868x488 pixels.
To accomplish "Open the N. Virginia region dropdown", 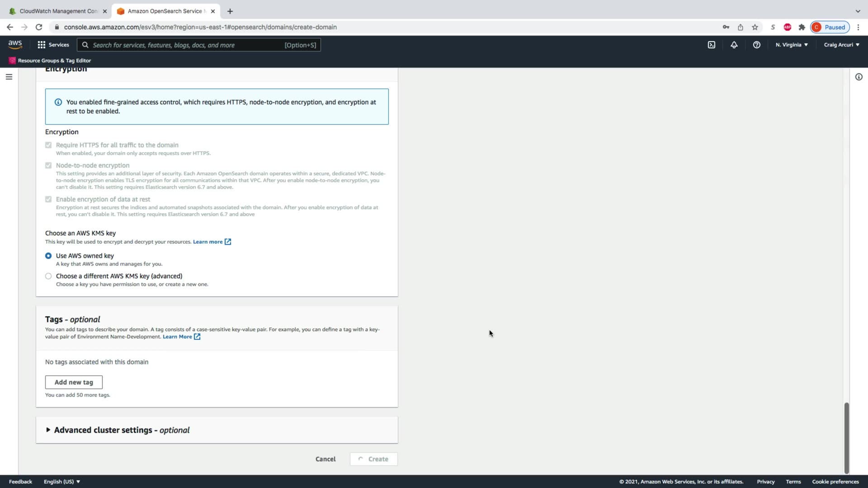I will coord(791,45).
